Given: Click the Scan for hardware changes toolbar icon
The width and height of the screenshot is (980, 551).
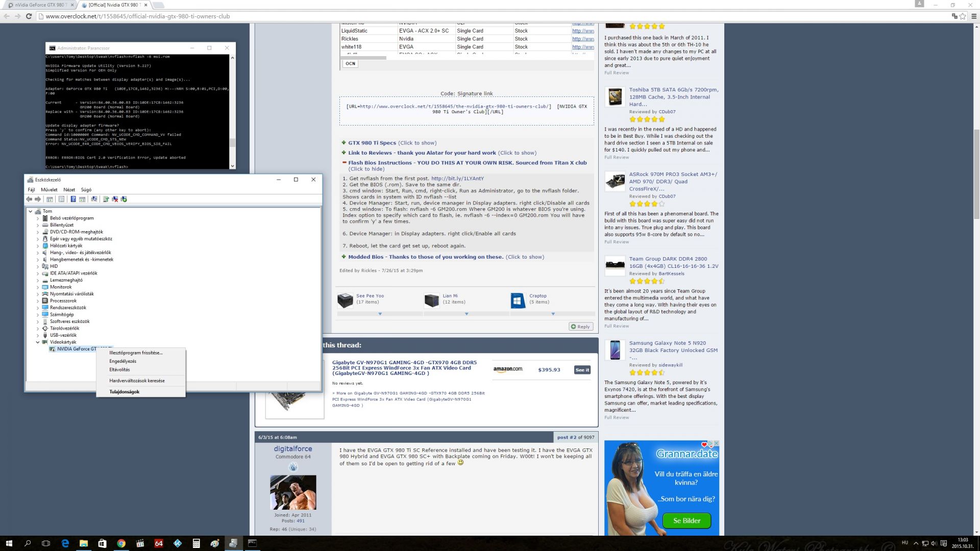Looking at the screenshot, I should click(94, 199).
